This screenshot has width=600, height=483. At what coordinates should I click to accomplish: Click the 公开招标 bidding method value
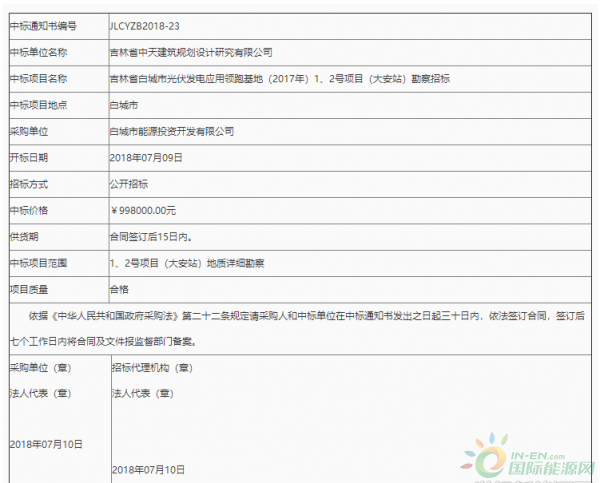pyautogui.click(x=130, y=184)
